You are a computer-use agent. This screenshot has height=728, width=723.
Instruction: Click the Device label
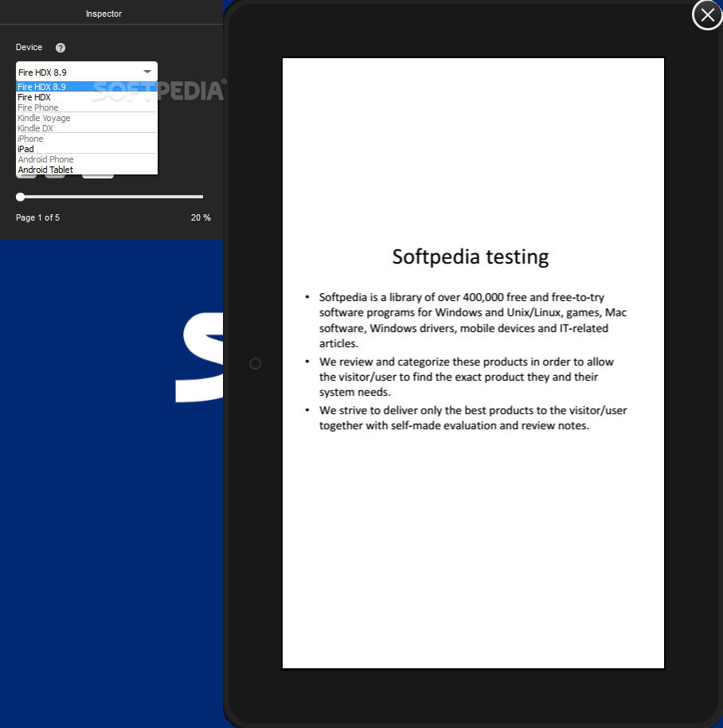pos(29,47)
